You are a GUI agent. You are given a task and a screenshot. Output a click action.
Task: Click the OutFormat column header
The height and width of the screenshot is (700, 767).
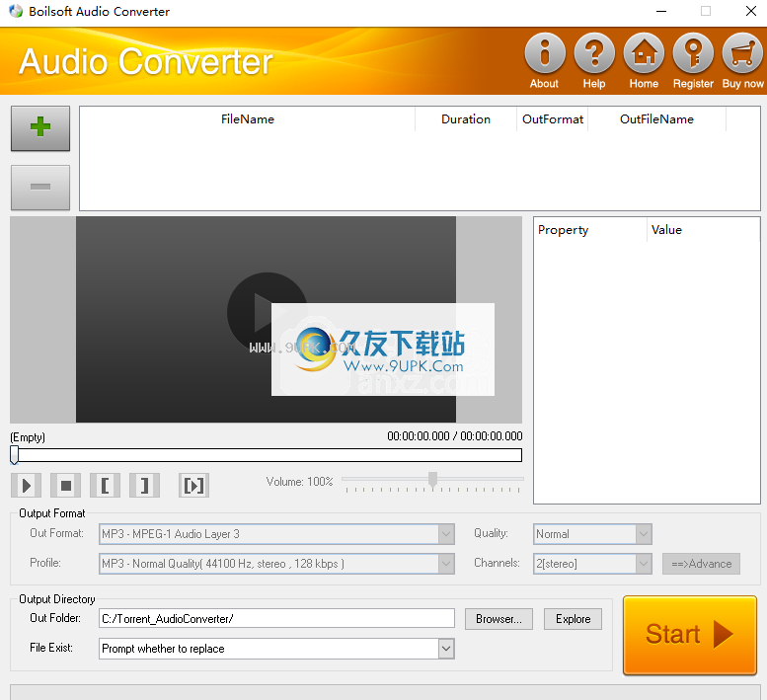point(552,119)
